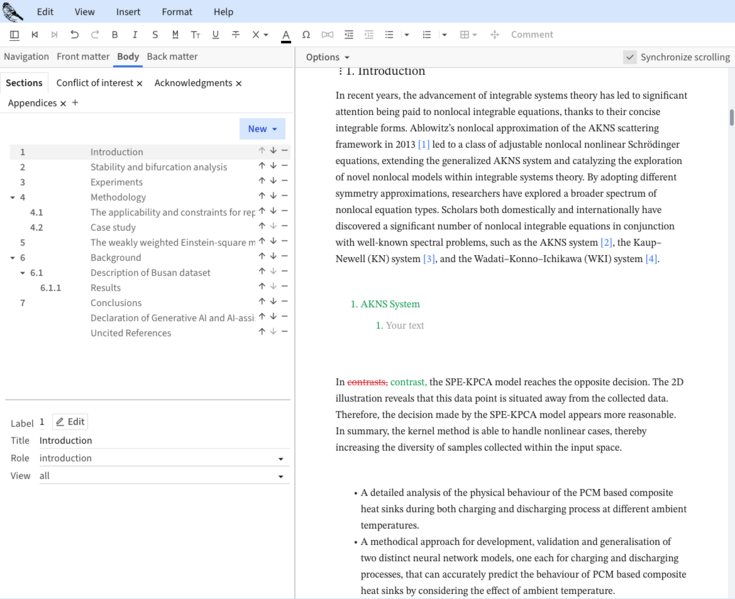
Task: Switch to the Back matter tab
Action: pos(172,57)
